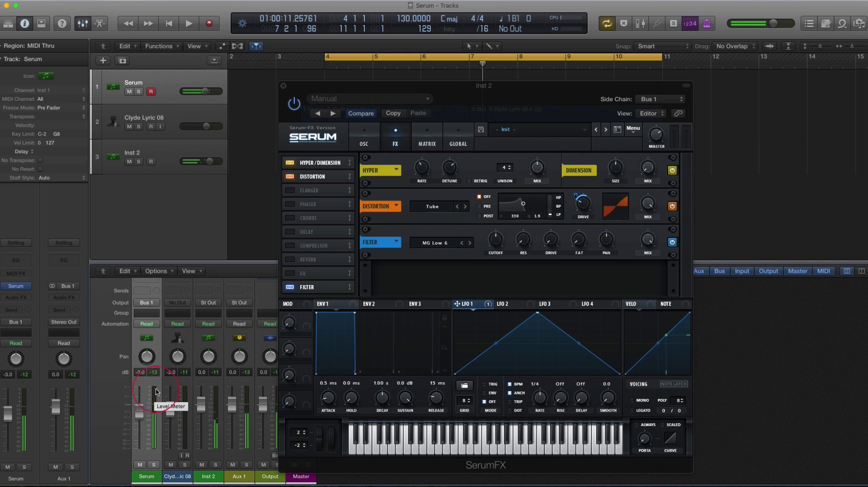
Task: Save preset with Serum floppy disk icon
Action: [x=481, y=130]
